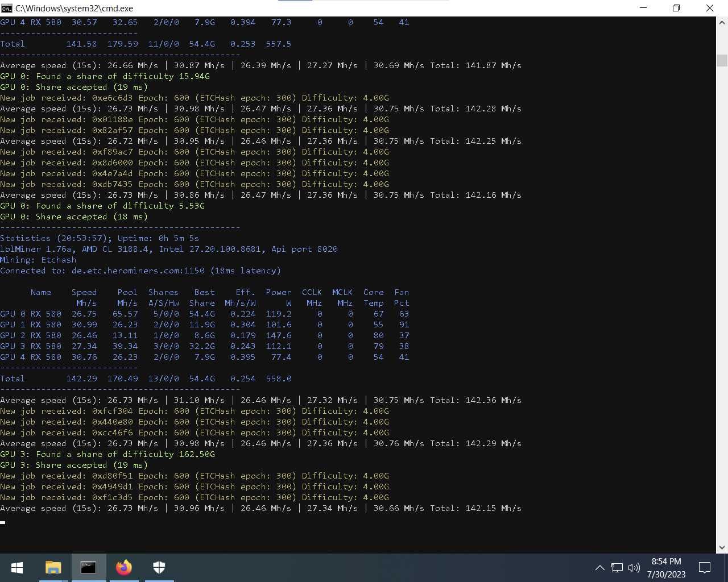Open the Windows Start menu

(x=17, y=568)
